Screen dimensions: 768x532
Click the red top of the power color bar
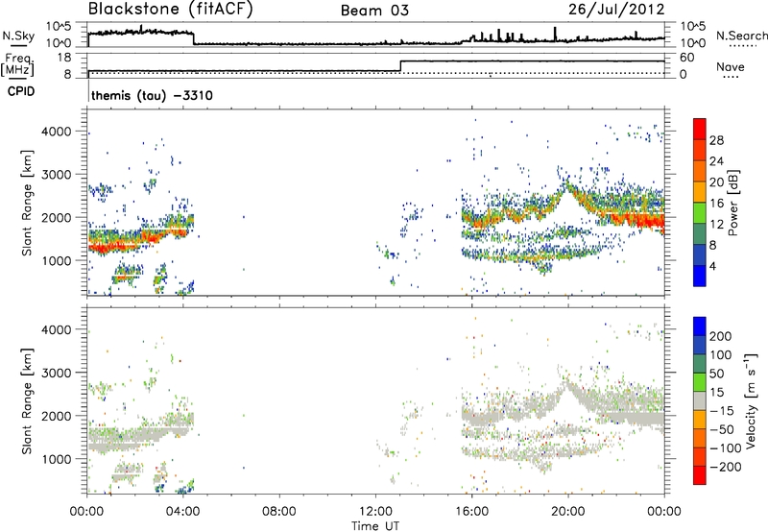700,129
